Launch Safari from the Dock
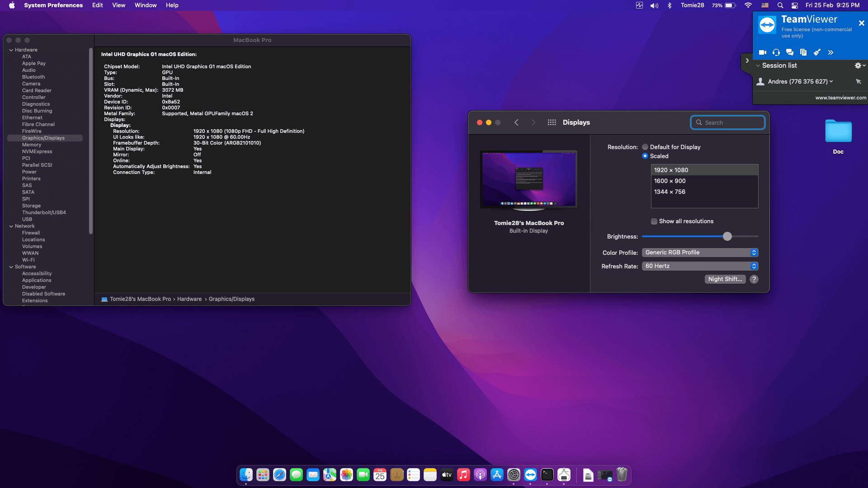 (x=279, y=475)
